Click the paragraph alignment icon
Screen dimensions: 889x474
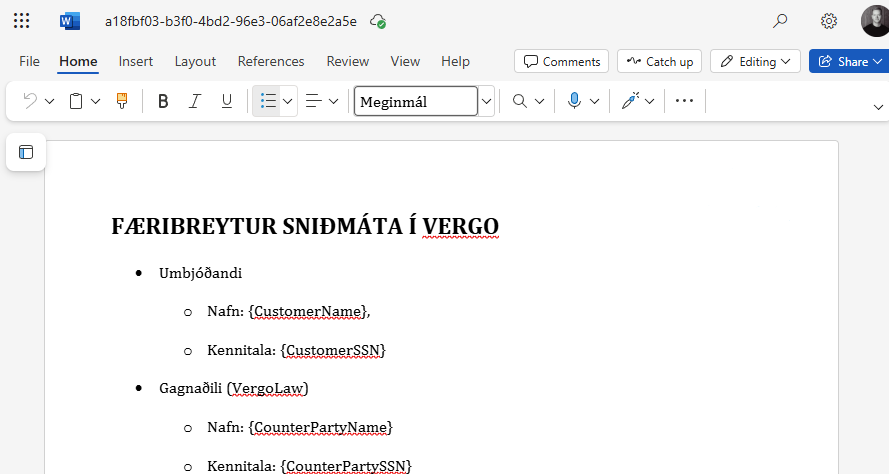pyautogui.click(x=314, y=101)
